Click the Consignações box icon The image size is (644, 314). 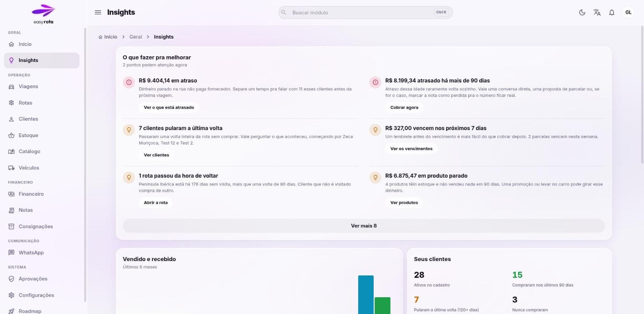click(x=11, y=227)
